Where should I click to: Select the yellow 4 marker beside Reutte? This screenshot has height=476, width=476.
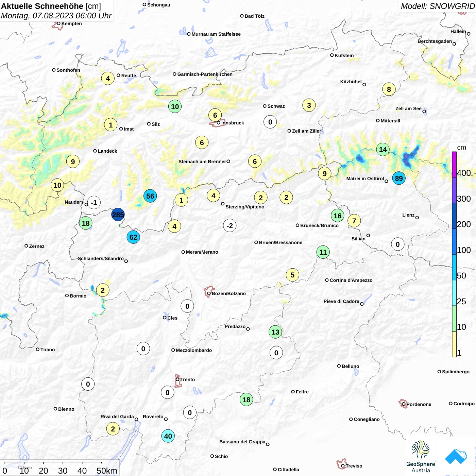tap(108, 78)
